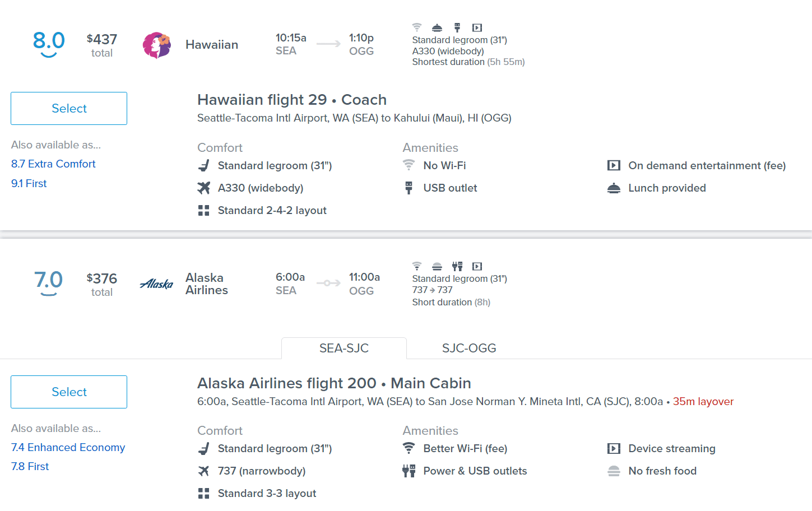Select the Hawaiian flight for $437

coord(69,109)
